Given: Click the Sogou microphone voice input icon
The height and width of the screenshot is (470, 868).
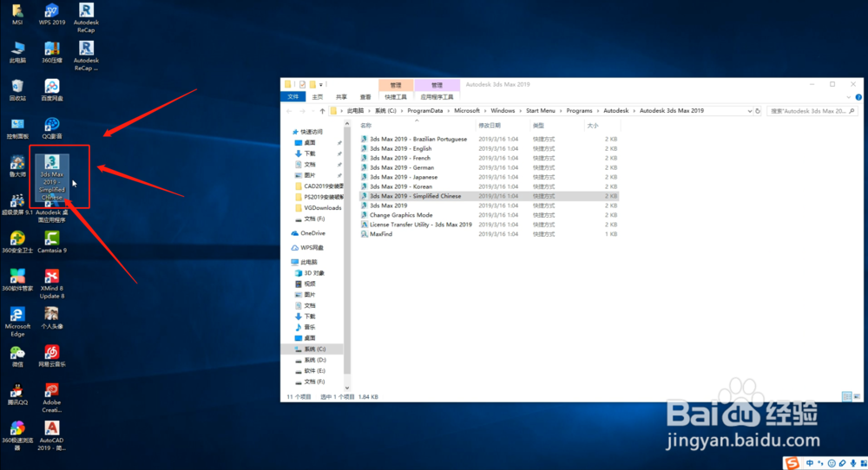Looking at the screenshot, I should coord(853,463).
